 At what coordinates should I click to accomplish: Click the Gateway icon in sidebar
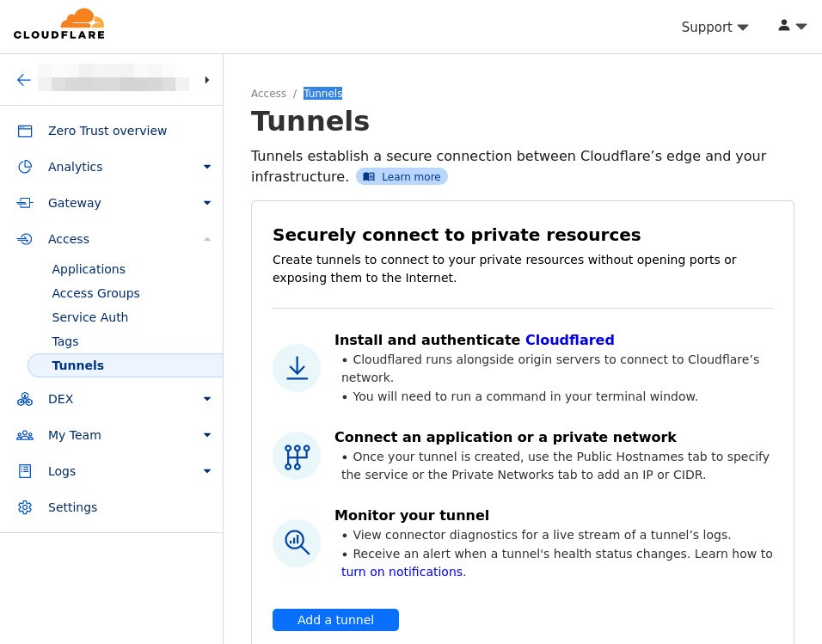point(25,203)
